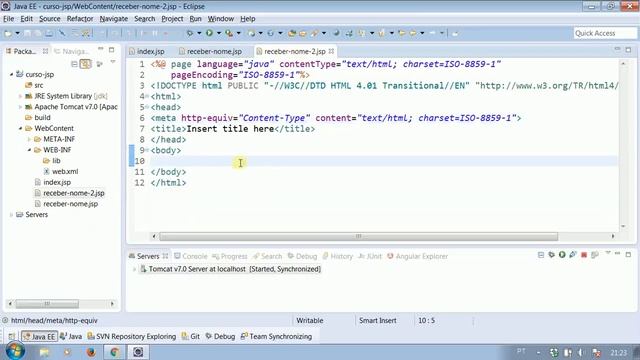Click the editor horizontal scrollbar thumb
Screen dimensions: 640x360
(358, 236)
